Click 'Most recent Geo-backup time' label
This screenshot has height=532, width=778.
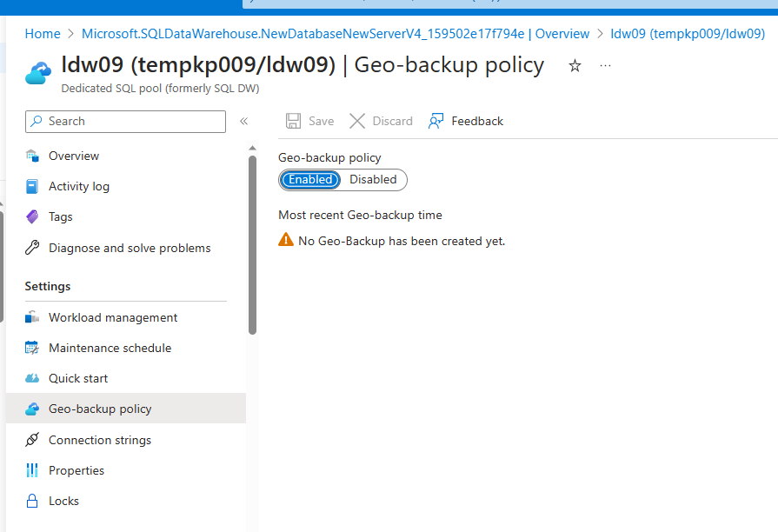[x=360, y=215]
